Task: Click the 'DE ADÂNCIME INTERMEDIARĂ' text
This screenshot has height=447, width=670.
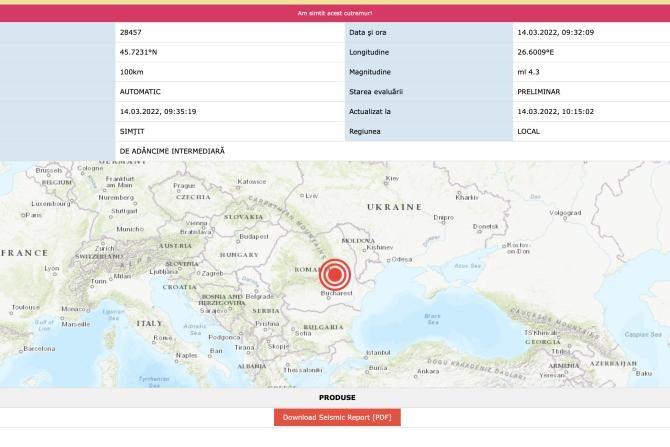Action: (x=172, y=151)
